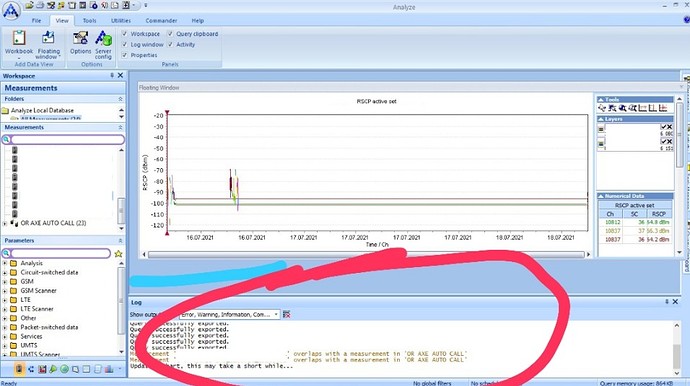
Task: Uncheck the Workspace panel checkbox
Action: [125, 33]
